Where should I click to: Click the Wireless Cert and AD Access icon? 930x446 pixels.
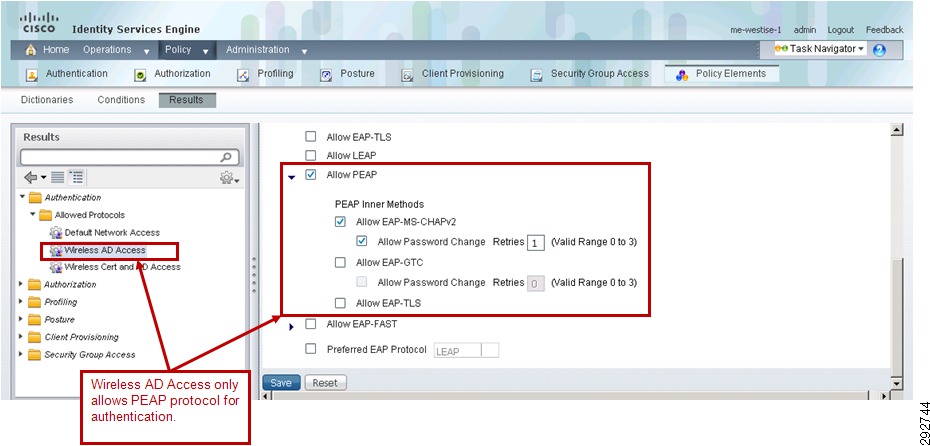click(x=56, y=267)
